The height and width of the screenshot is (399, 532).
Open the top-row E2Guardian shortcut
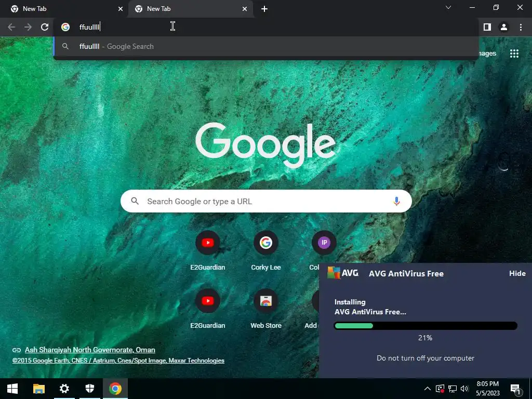coord(208,251)
